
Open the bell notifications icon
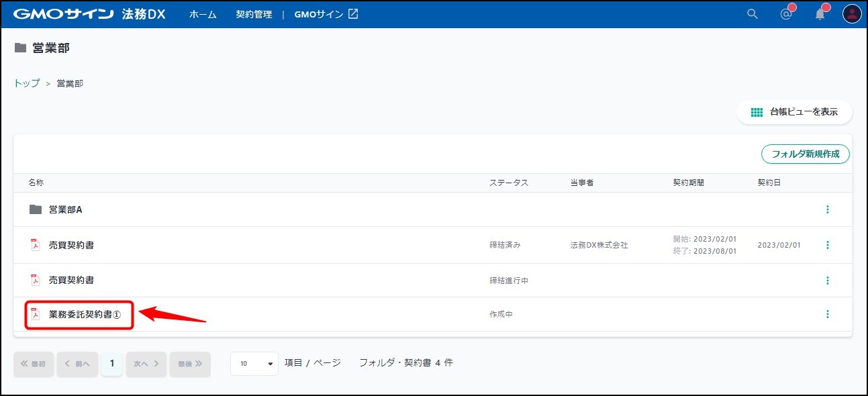[x=820, y=14]
